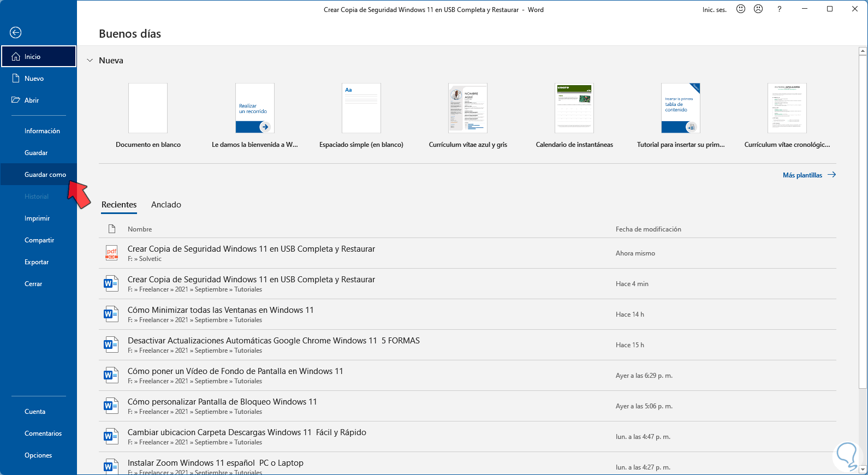Click Word icon for Carpeta Descargas document
The image size is (868, 475).
(x=111, y=436)
